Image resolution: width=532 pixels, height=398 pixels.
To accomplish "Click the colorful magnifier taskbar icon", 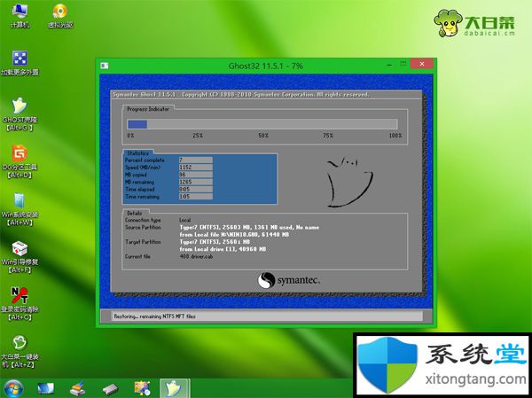I will pos(142,389).
